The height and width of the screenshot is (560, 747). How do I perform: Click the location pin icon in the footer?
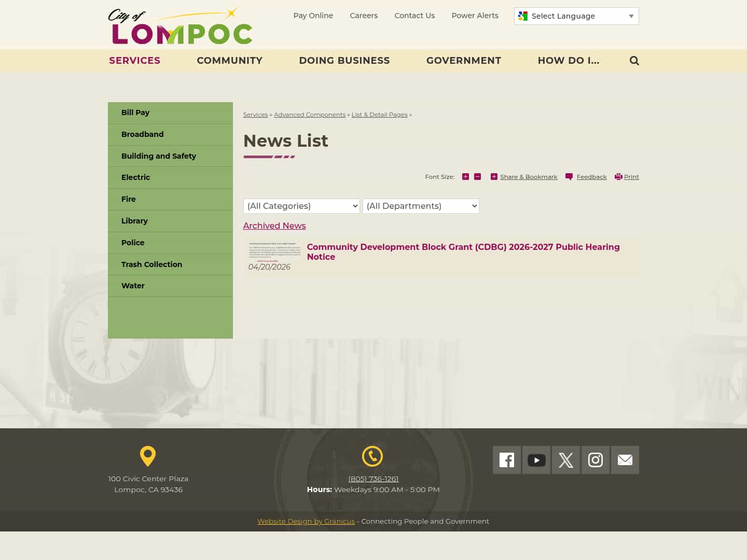point(148,456)
